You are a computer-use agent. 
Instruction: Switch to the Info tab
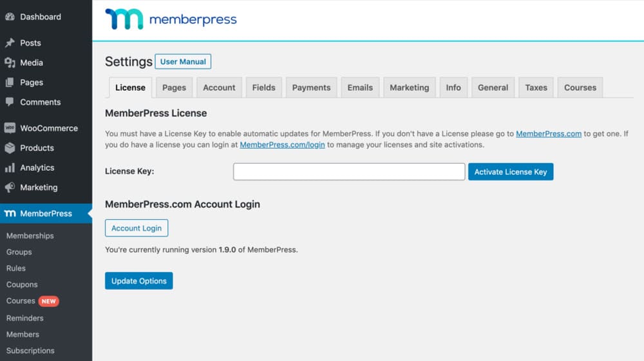pos(453,88)
